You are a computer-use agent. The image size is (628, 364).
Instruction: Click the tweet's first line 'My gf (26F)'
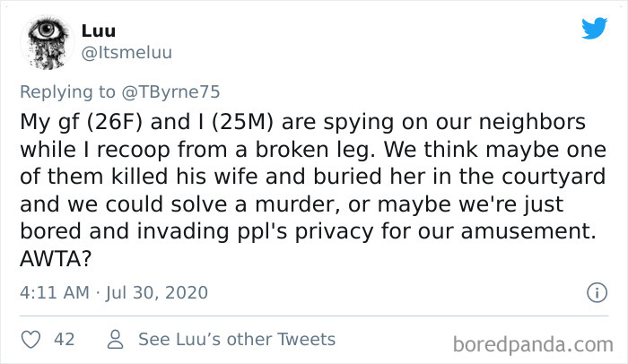[x=81, y=122]
